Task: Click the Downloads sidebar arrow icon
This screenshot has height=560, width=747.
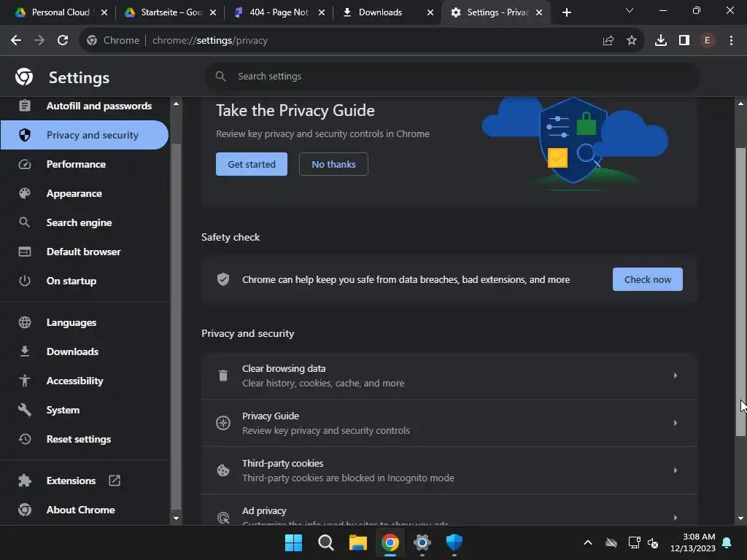Action: (x=25, y=351)
